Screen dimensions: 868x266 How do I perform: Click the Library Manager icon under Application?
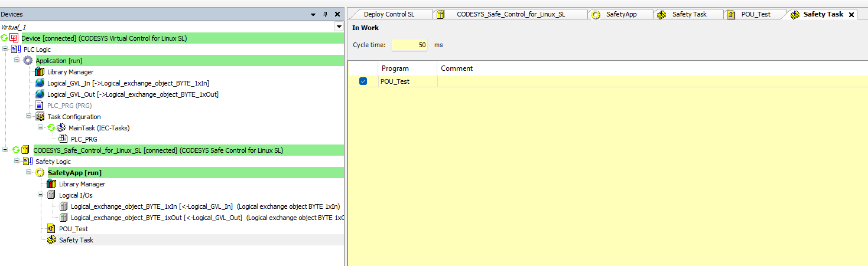[40, 72]
